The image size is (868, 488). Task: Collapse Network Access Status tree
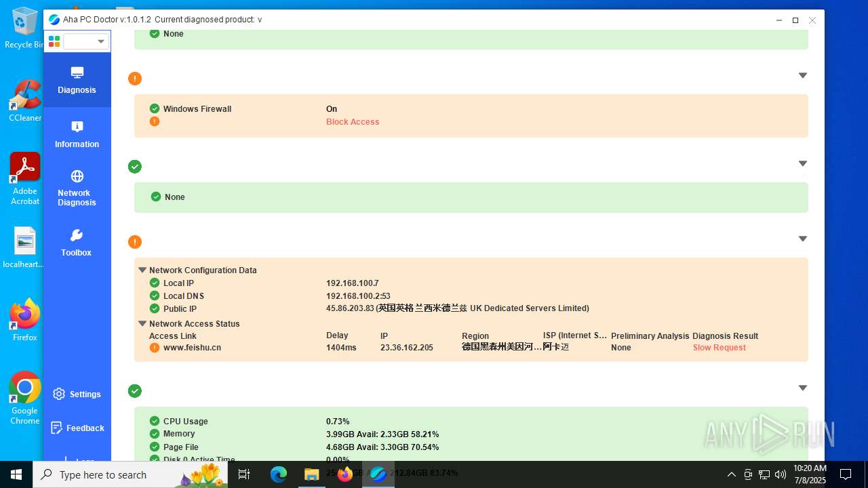[x=142, y=324]
